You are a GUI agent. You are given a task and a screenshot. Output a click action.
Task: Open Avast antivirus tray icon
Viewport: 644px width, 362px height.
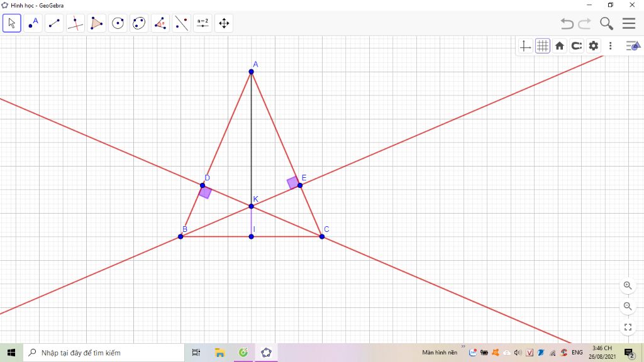point(496,353)
